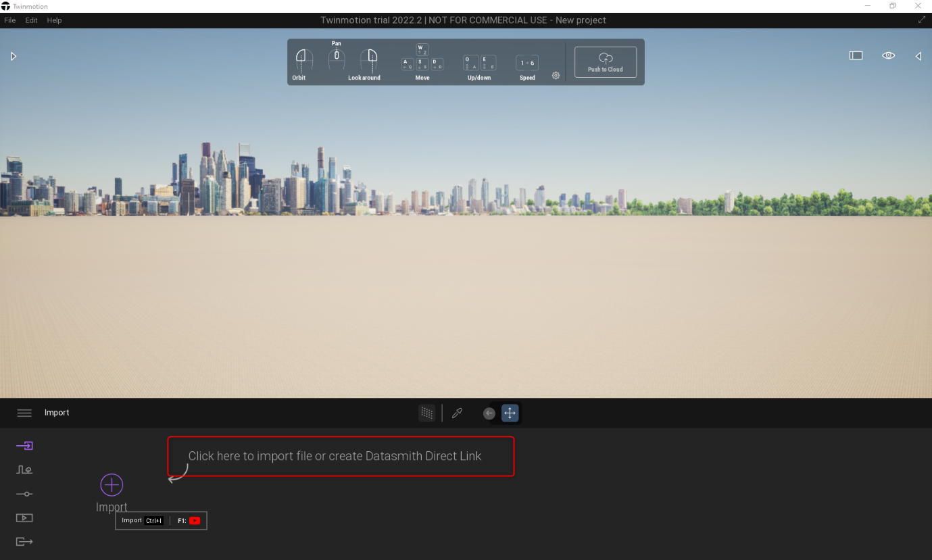
Task: Open the Media play icon in sidebar
Action: point(24,518)
